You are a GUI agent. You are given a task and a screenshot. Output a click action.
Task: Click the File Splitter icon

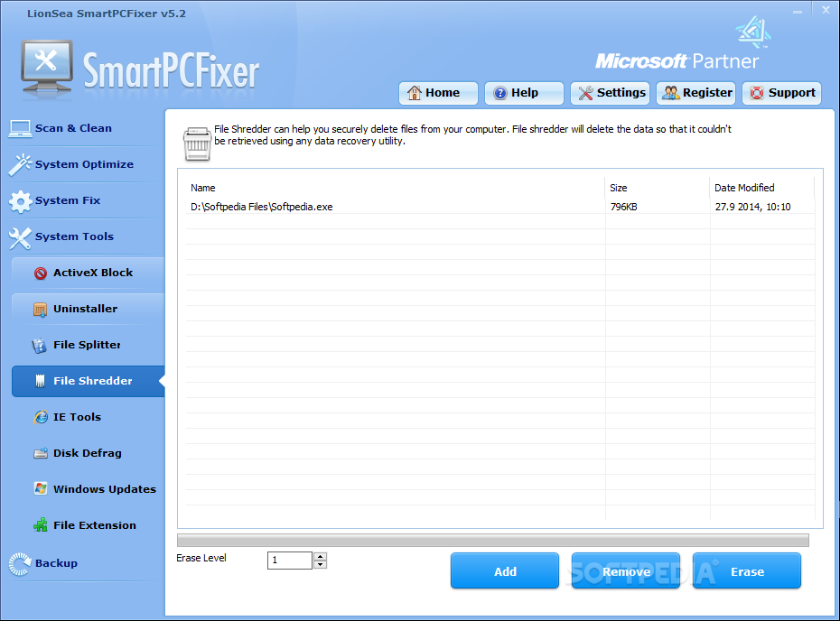pyautogui.click(x=39, y=346)
